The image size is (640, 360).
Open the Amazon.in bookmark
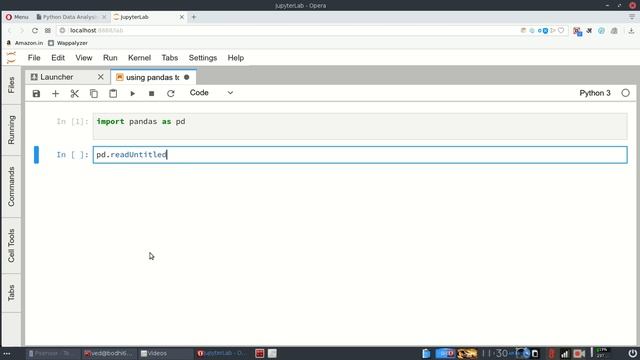tap(24, 43)
